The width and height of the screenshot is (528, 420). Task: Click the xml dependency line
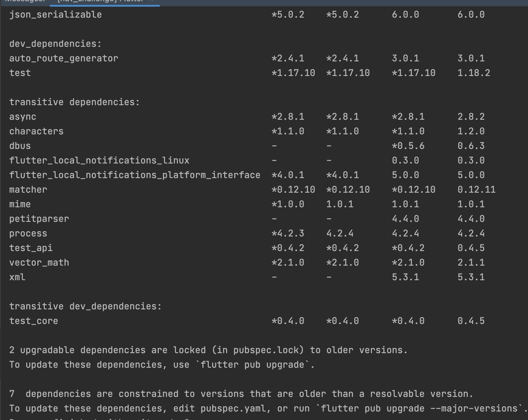pos(17,277)
